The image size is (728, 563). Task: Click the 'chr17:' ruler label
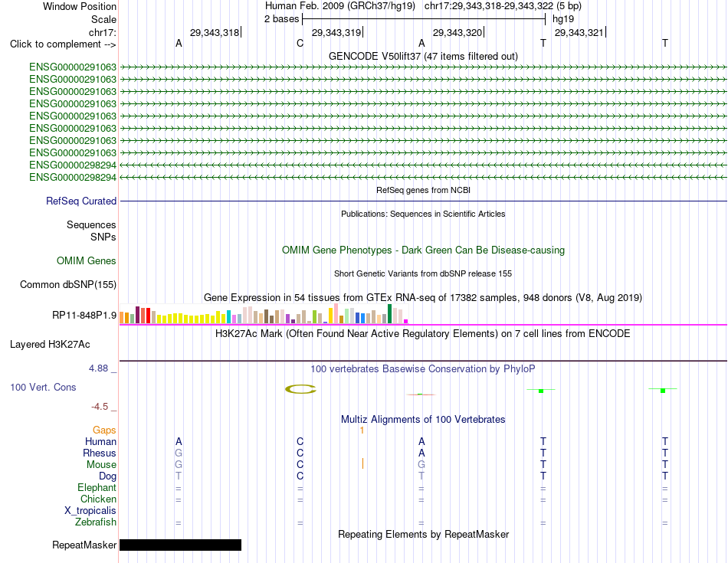103,32
